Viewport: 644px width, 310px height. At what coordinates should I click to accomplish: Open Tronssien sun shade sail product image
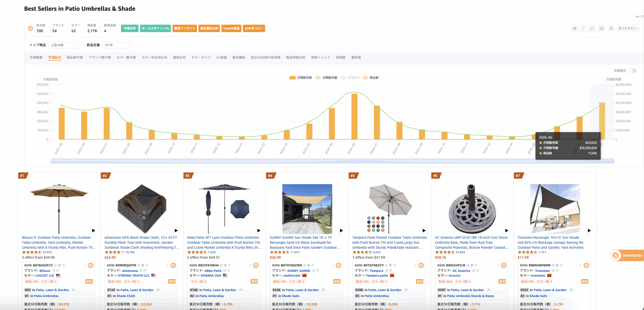pos(555,209)
